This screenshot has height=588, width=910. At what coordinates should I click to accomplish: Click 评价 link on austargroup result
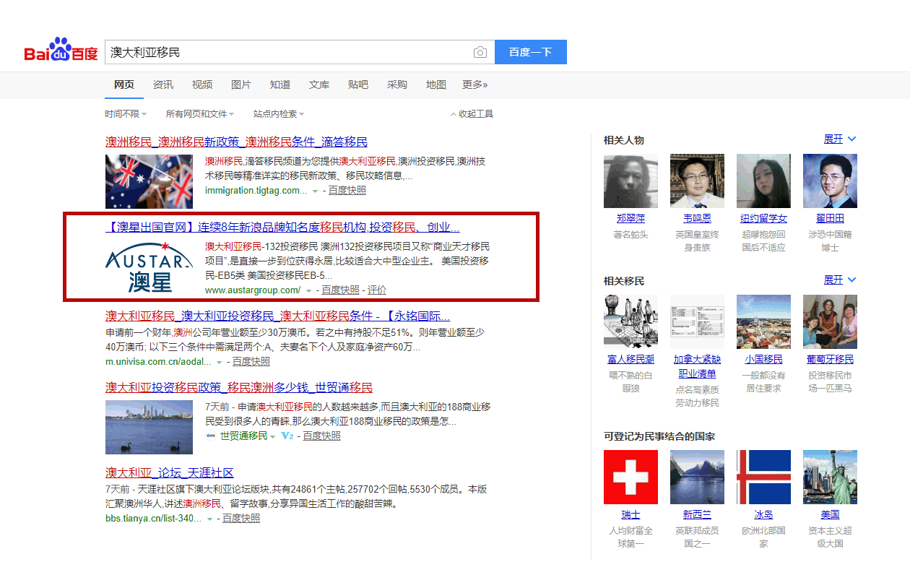point(377,290)
